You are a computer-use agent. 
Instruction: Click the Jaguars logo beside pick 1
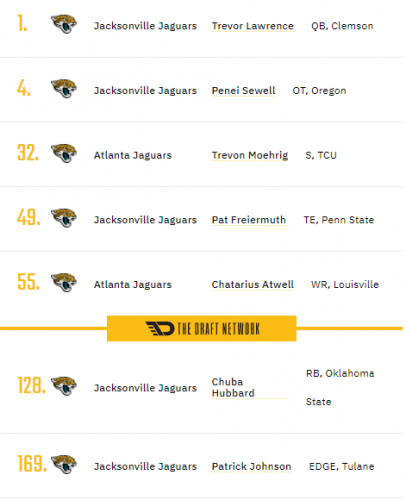(x=64, y=24)
